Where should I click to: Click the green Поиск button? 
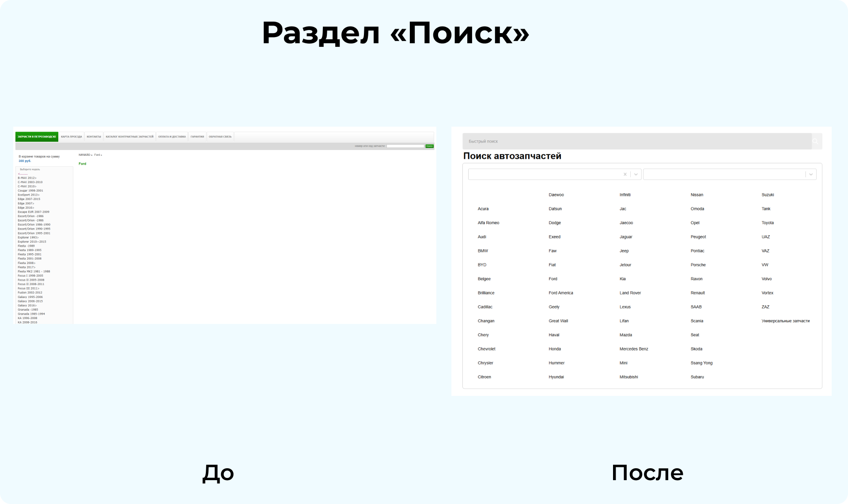coord(429,146)
